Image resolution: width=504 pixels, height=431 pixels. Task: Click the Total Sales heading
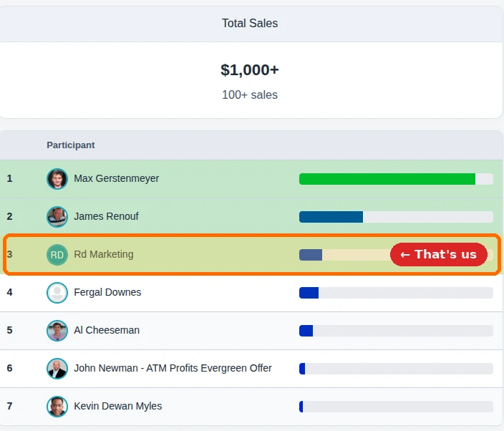[x=250, y=23]
